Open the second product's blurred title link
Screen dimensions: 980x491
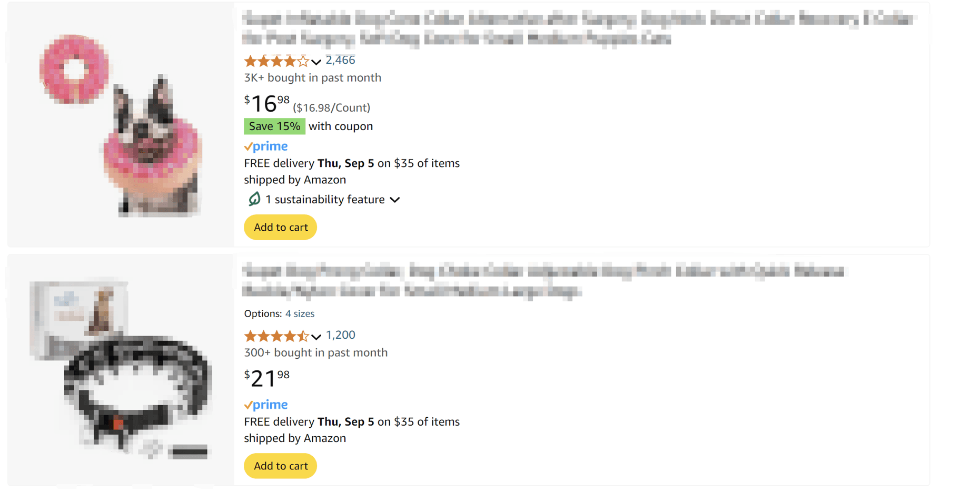[x=543, y=281]
